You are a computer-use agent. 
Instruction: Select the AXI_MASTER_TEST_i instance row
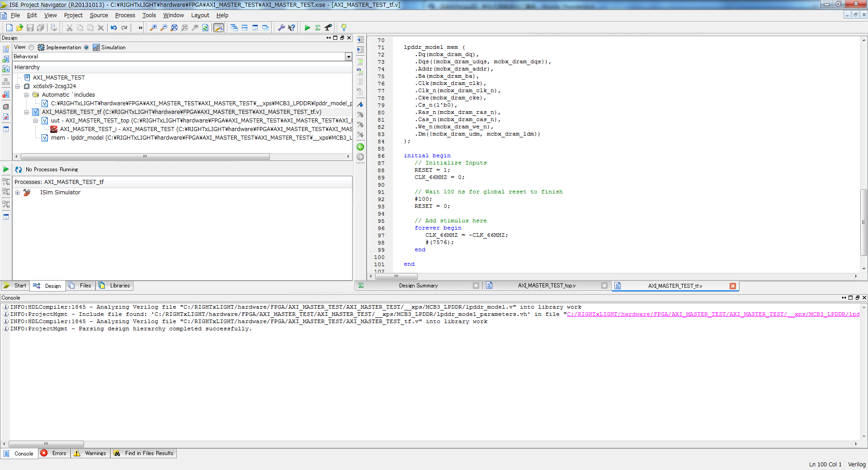coord(201,129)
